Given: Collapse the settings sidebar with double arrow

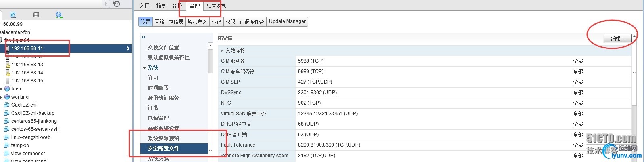Looking at the screenshot, I should tap(143, 37).
